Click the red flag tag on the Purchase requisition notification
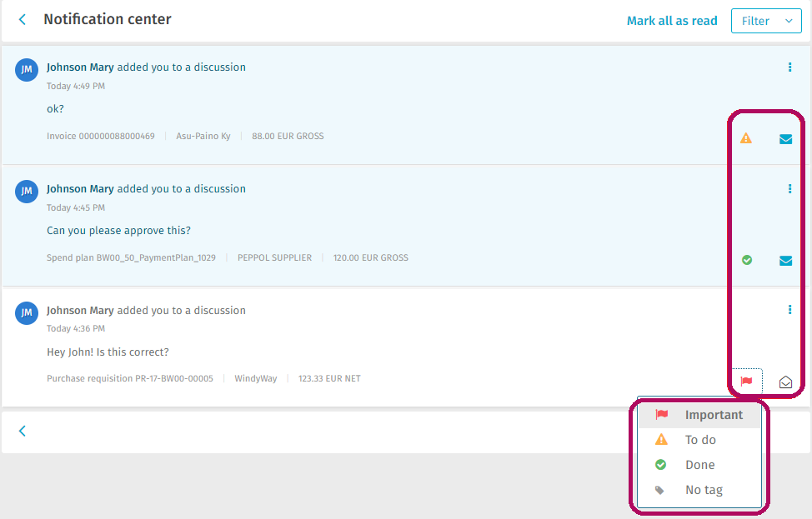812x519 pixels. (x=746, y=382)
